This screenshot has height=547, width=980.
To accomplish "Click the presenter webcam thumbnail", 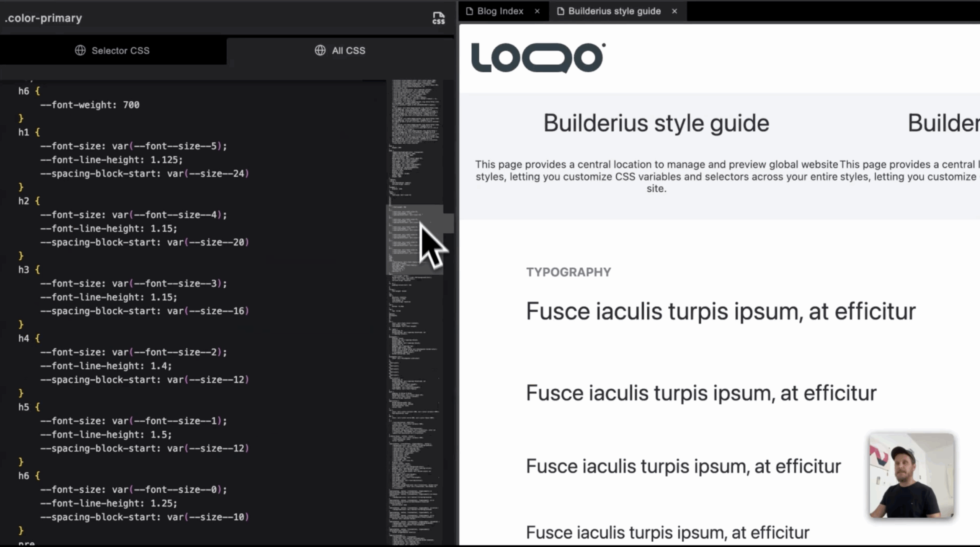I will click(911, 475).
